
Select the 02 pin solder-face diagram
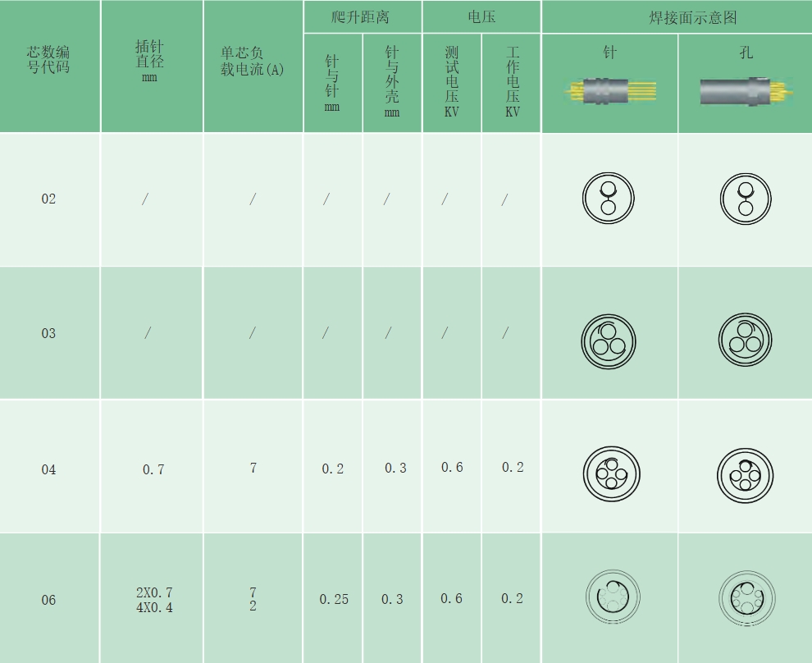pos(609,199)
